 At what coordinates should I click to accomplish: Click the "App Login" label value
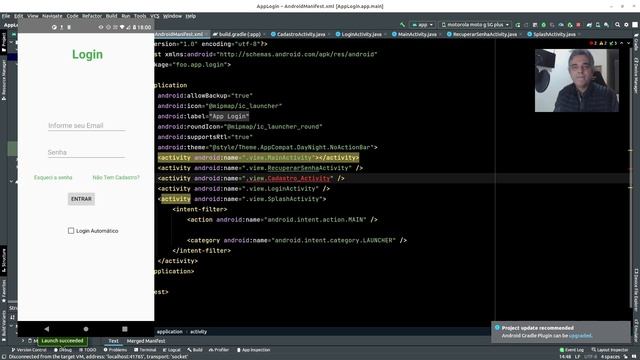(229, 116)
